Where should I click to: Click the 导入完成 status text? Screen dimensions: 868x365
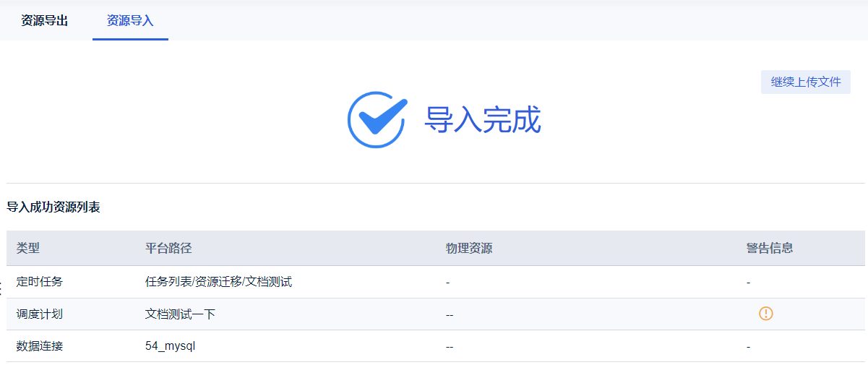483,120
